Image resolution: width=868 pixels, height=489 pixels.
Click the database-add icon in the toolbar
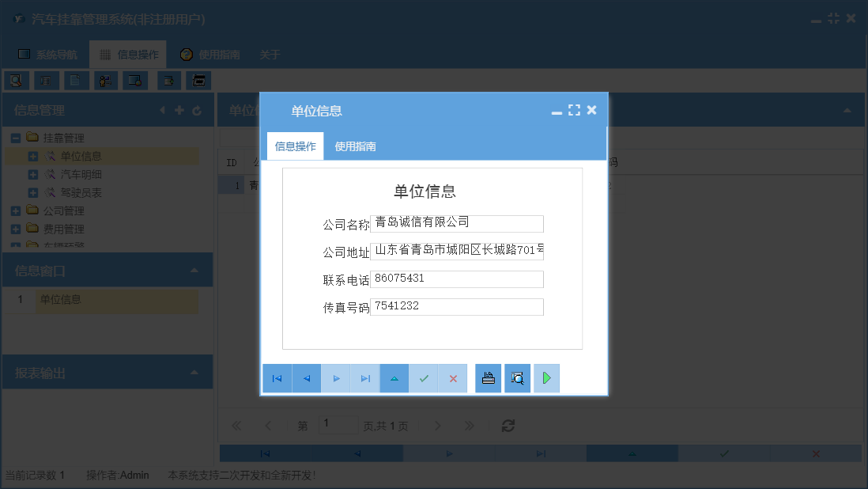tap(168, 80)
